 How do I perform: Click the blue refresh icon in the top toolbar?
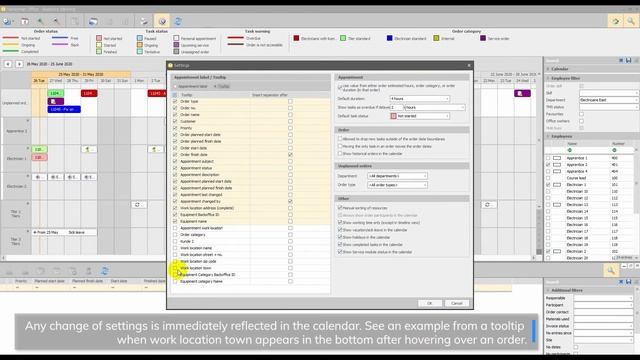click(178, 21)
